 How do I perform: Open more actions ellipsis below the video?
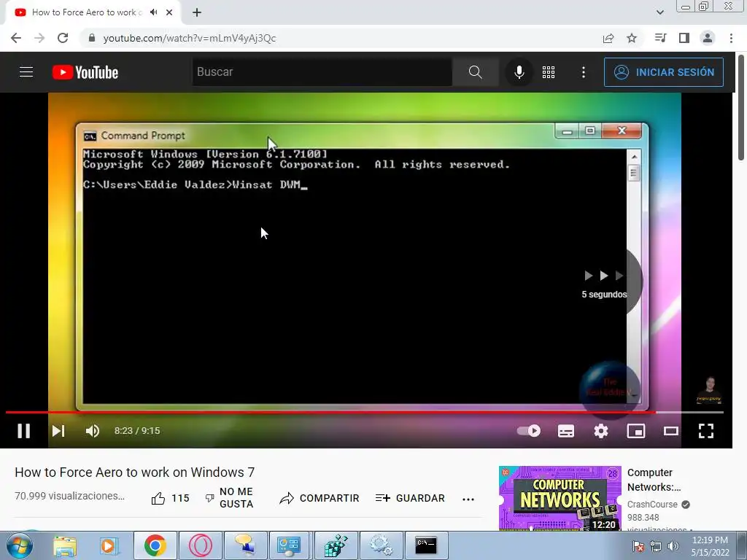pyautogui.click(x=468, y=499)
